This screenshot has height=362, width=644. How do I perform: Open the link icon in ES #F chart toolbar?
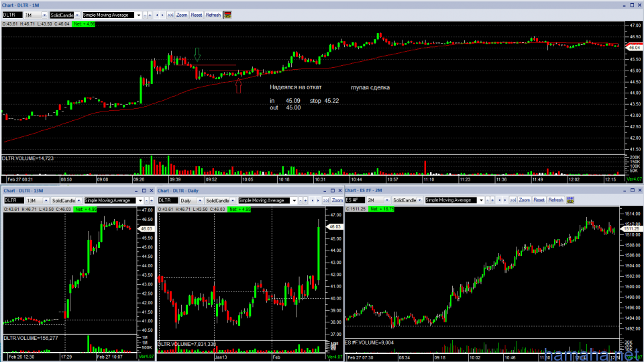pos(570,200)
